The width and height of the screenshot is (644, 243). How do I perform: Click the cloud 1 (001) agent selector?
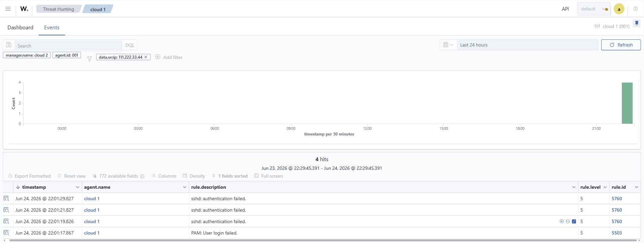[x=612, y=26]
